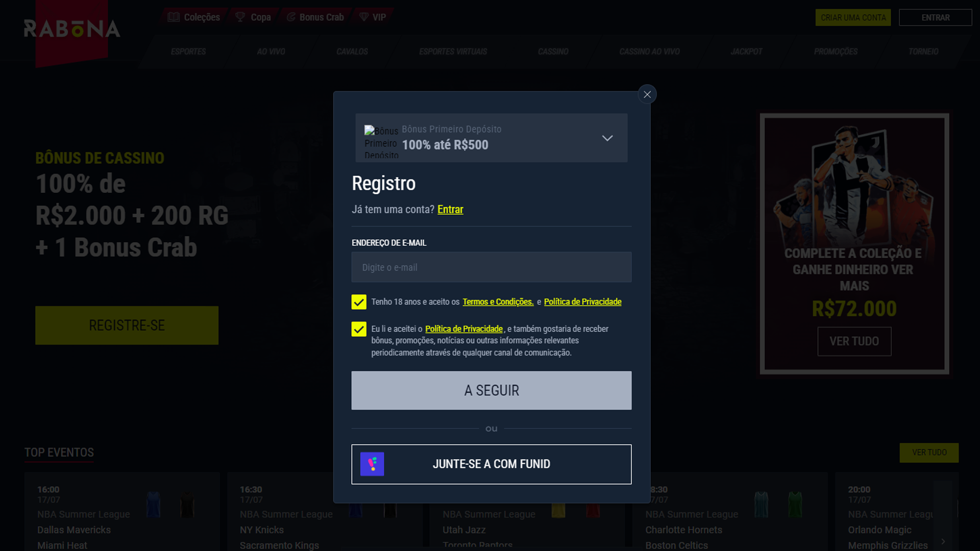Open Política de Privacidade beside Termos

coord(582,302)
